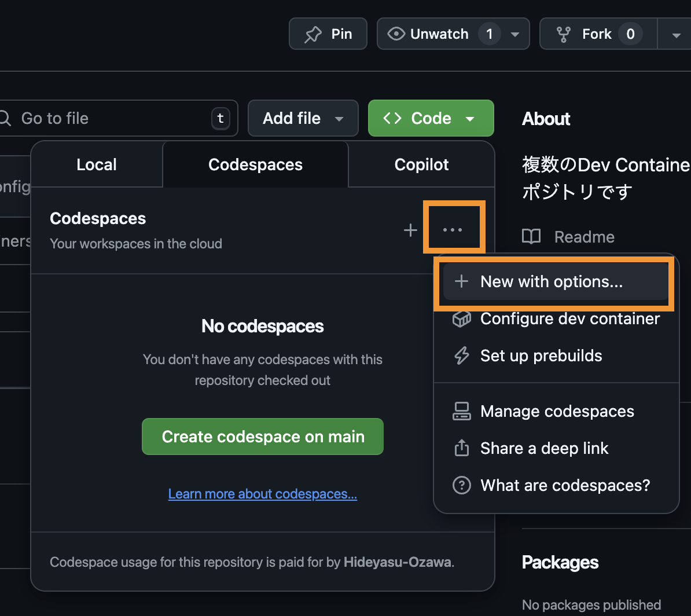The width and height of the screenshot is (691, 616).
Task: Click What are codespaces? menu entry
Action: tap(556, 485)
